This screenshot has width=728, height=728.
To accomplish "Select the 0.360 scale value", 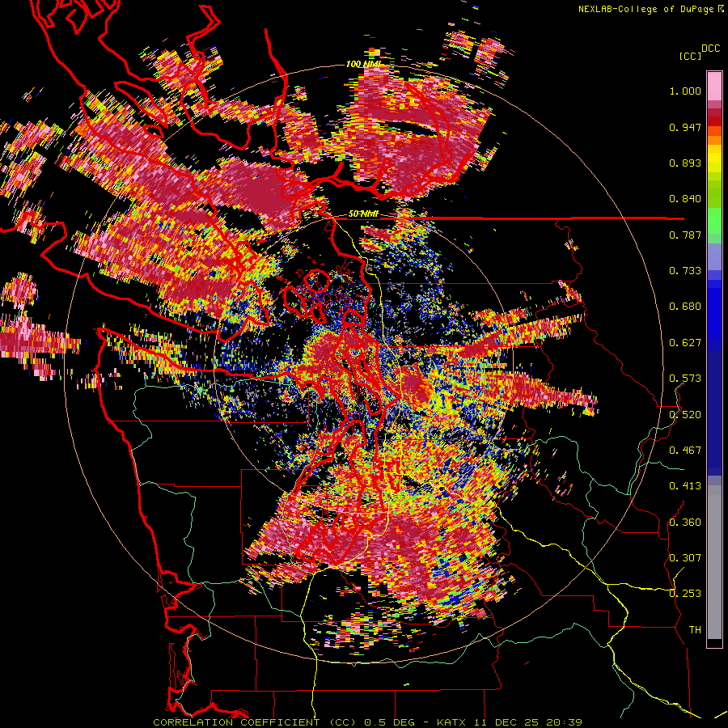I will click(685, 523).
